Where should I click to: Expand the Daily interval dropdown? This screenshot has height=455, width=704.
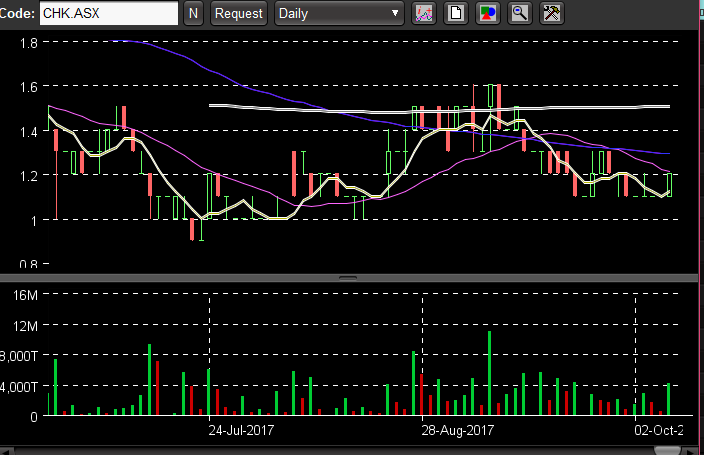pos(339,13)
